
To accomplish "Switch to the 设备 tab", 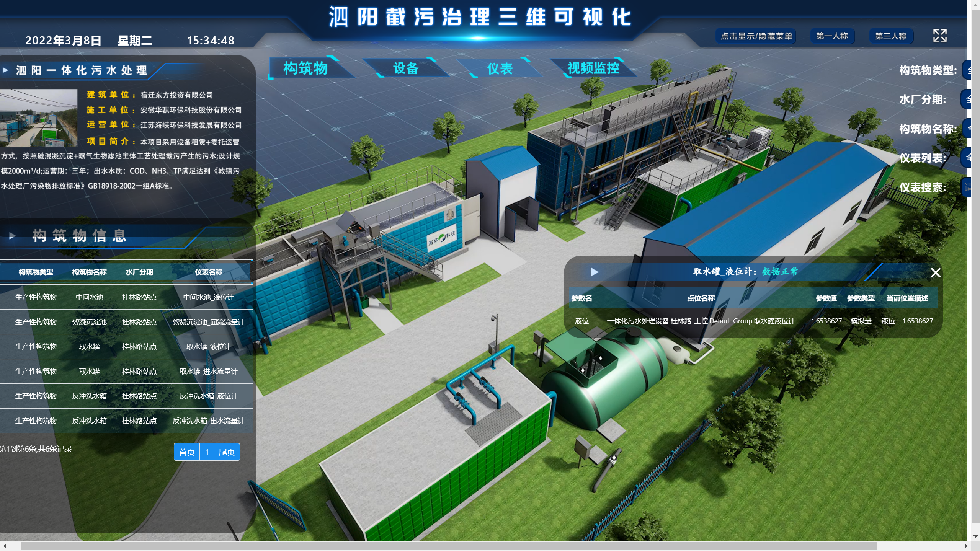I will pyautogui.click(x=405, y=68).
